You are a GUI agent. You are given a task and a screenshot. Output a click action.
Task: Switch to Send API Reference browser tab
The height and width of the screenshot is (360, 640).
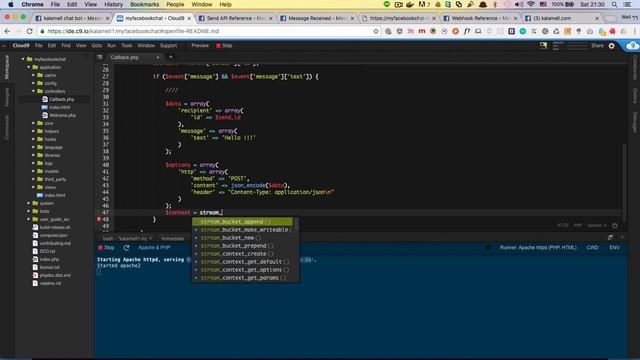tap(235, 18)
